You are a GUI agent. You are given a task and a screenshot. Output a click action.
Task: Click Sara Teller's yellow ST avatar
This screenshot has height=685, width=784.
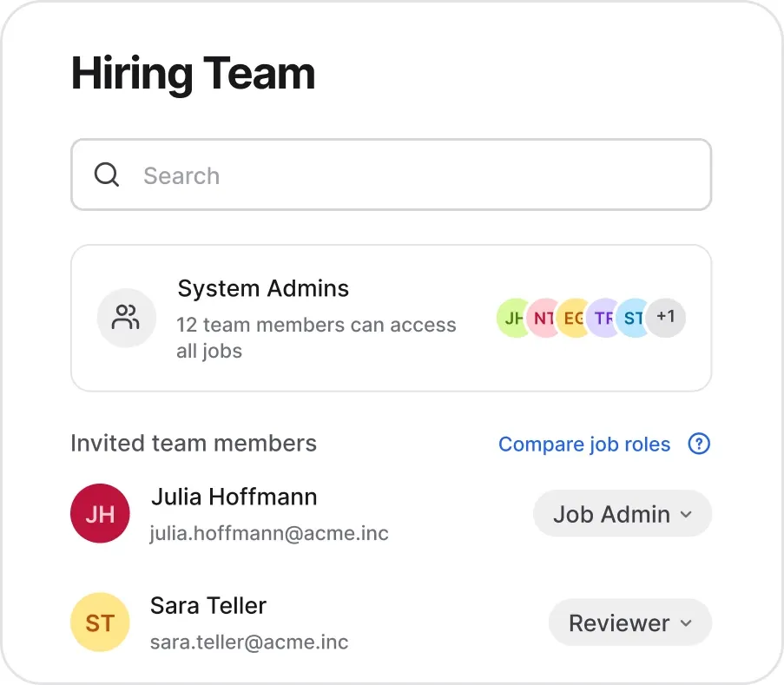pyautogui.click(x=100, y=622)
